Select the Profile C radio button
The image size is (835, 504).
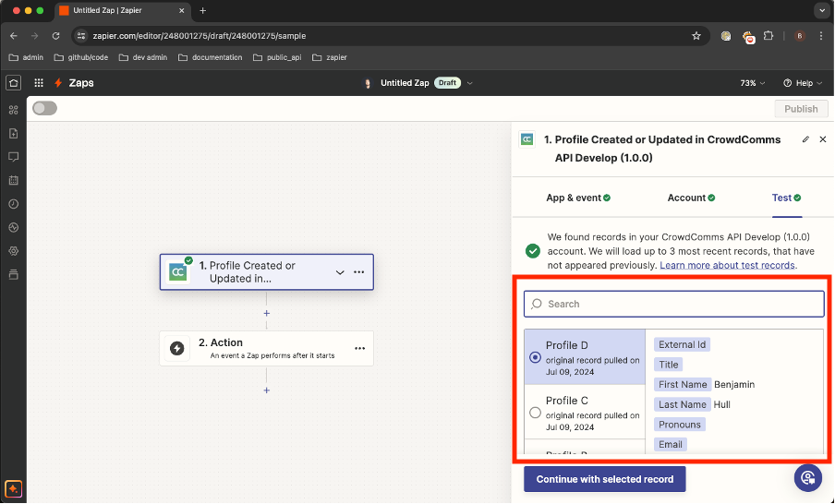coord(536,413)
